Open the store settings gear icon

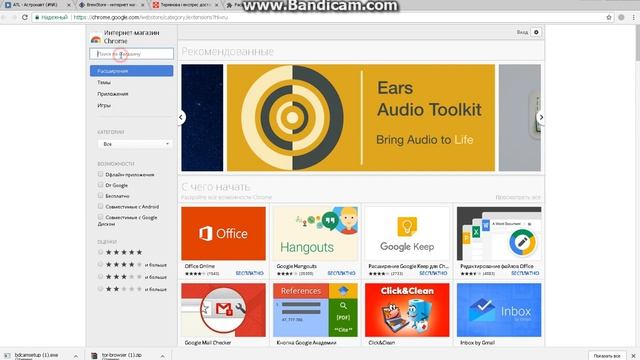pos(536,32)
